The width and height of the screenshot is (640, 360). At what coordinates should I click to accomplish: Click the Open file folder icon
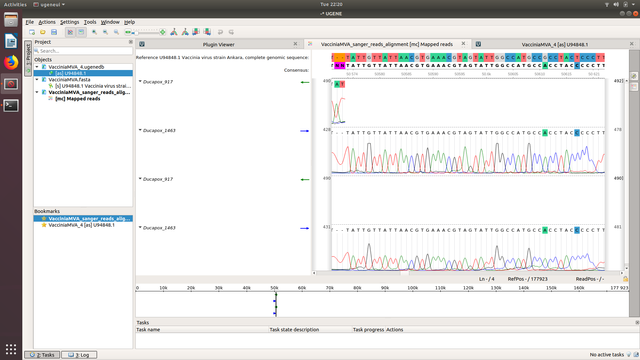(x=43, y=32)
